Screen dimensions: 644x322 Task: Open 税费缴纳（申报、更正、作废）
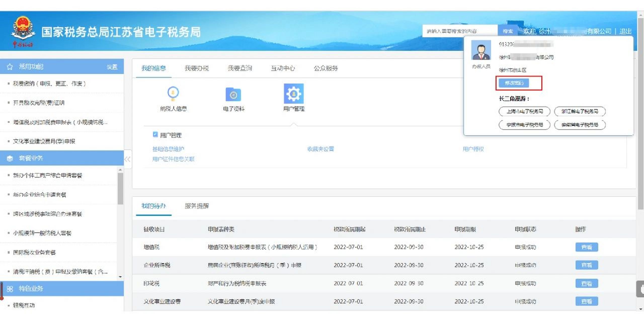[x=49, y=84]
